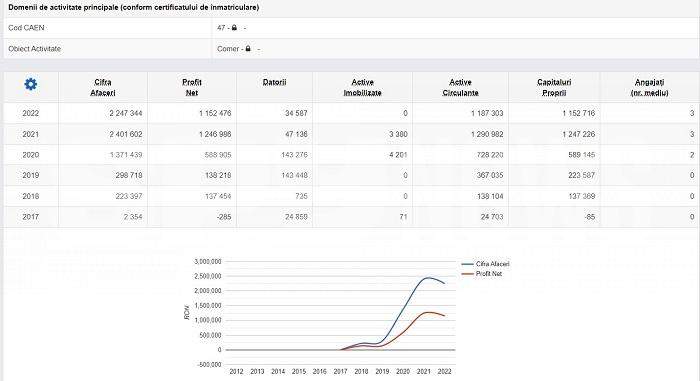Click fixed assets value 4 201
Image resolution: width=700 pixels, height=381 pixels.
coord(398,155)
